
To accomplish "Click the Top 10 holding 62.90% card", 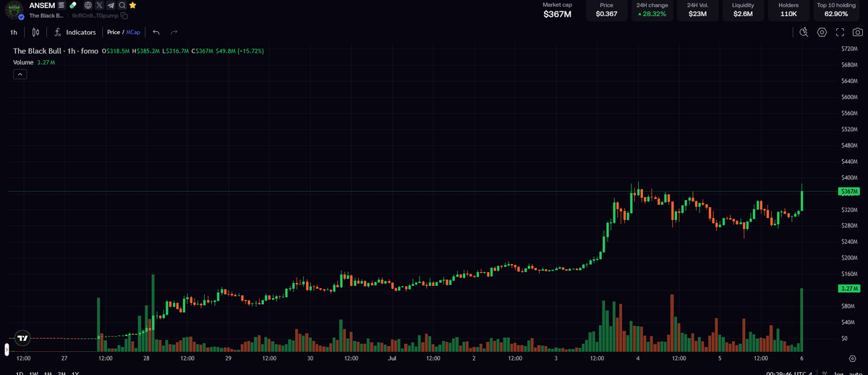I will [x=836, y=10].
